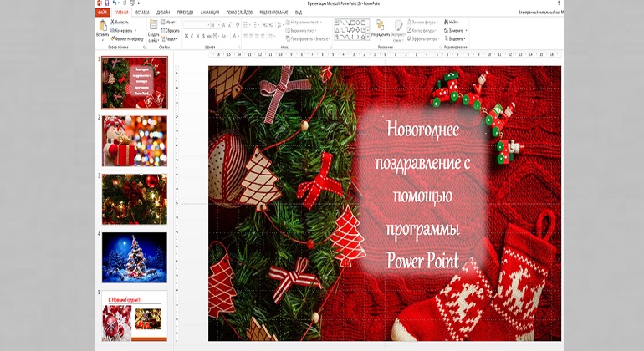Switch to the Дизайн tab
Image resolution: width=644 pixels, height=351 pixels.
[163, 13]
